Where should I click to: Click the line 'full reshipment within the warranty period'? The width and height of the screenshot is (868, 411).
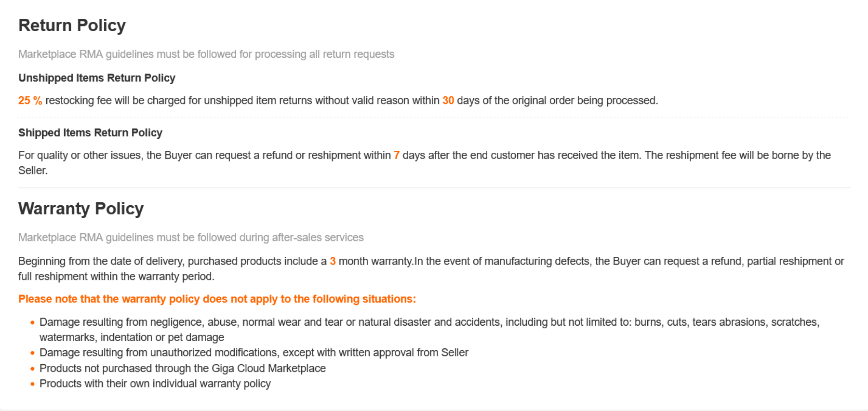point(116,277)
